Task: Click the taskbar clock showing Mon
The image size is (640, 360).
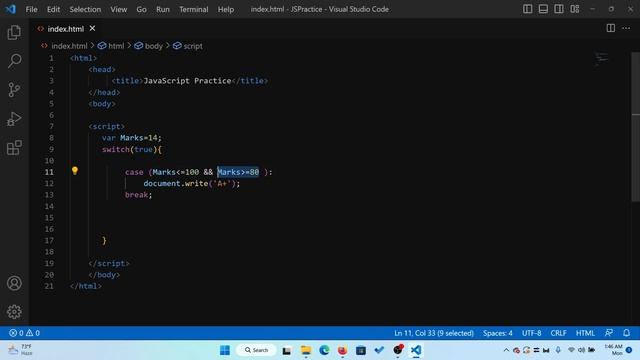Action: [x=613, y=350]
